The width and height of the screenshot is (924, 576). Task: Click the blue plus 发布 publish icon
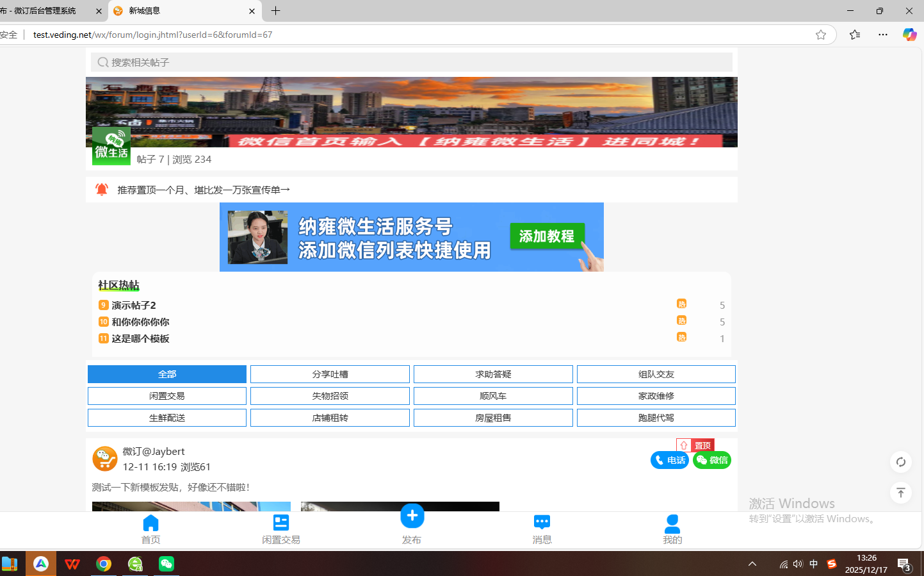click(x=412, y=516)
